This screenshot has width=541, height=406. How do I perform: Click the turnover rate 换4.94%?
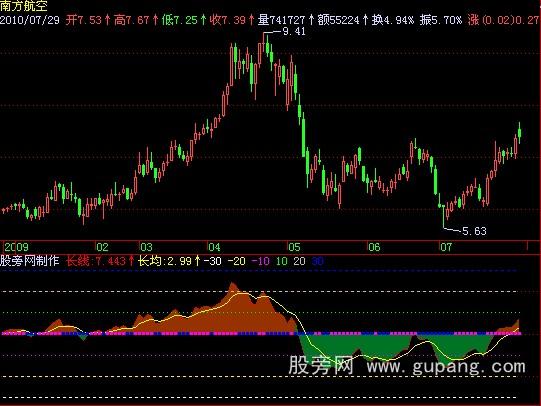393,20
